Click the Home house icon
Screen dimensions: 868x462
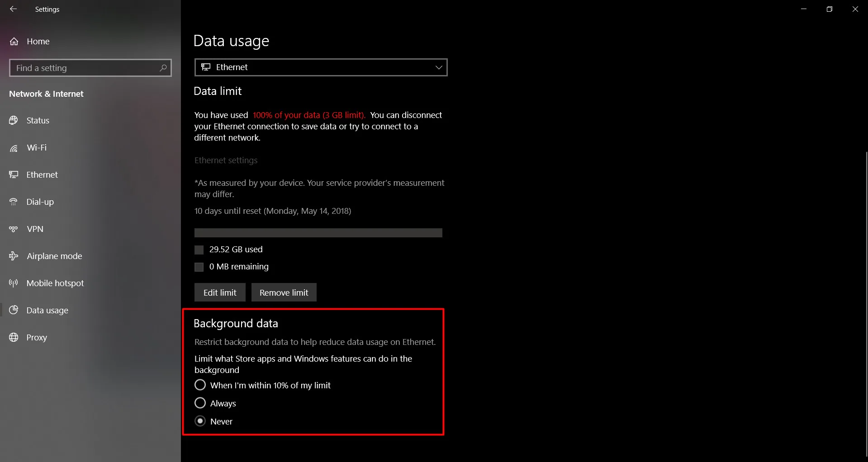(14, 42)
